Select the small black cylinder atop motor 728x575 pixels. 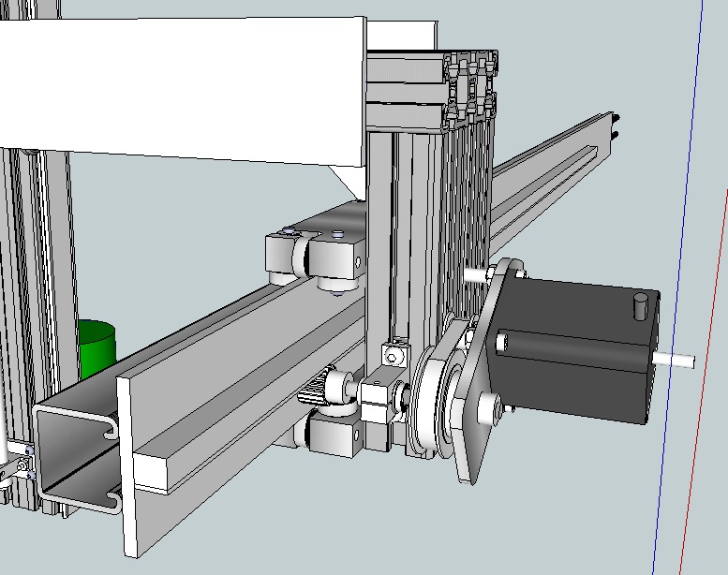642,304
